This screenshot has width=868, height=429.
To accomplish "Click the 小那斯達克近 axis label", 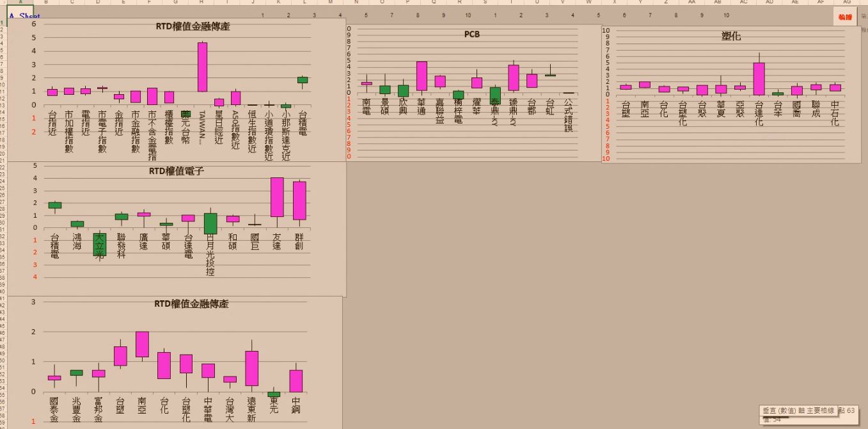I will 285,135.
